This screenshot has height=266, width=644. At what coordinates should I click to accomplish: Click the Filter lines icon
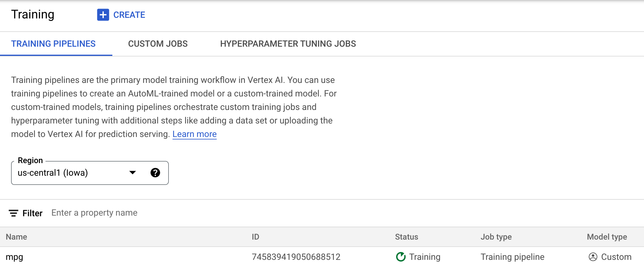(13, 213)
